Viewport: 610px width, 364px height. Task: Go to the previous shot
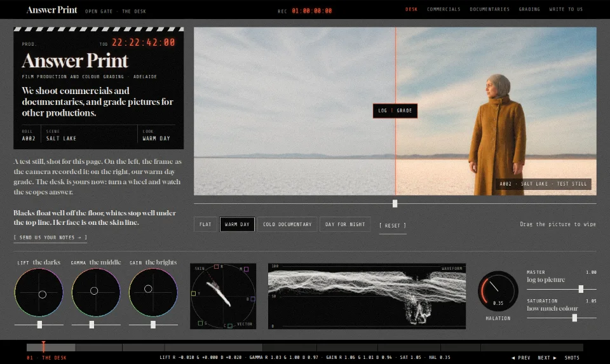pos(521,358)
